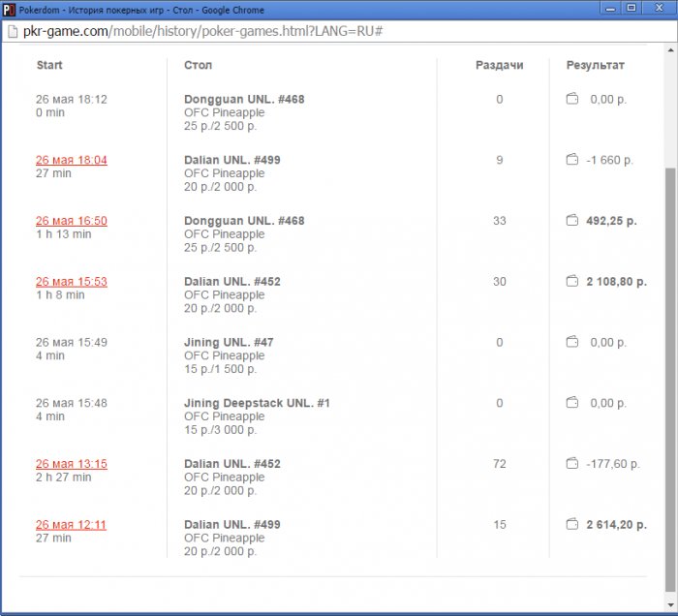Screen dimensions: 678x616
Task: Maximize the Chrome window
Action: pos(632,8)
